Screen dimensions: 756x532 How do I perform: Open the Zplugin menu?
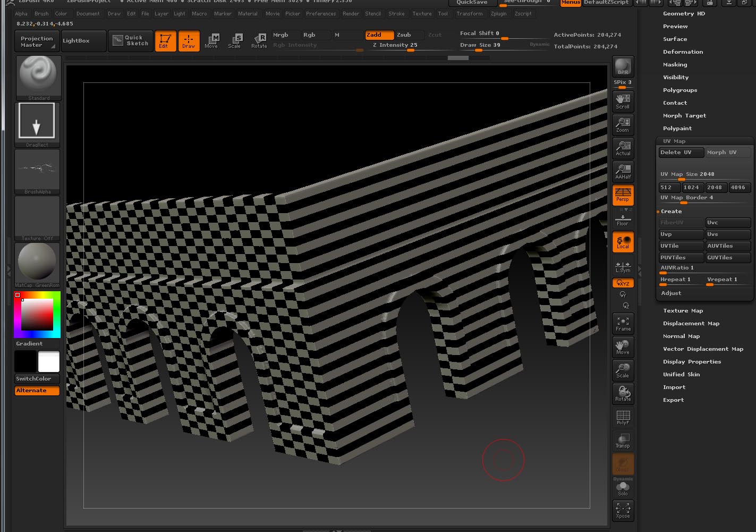(x=498, y=14)
